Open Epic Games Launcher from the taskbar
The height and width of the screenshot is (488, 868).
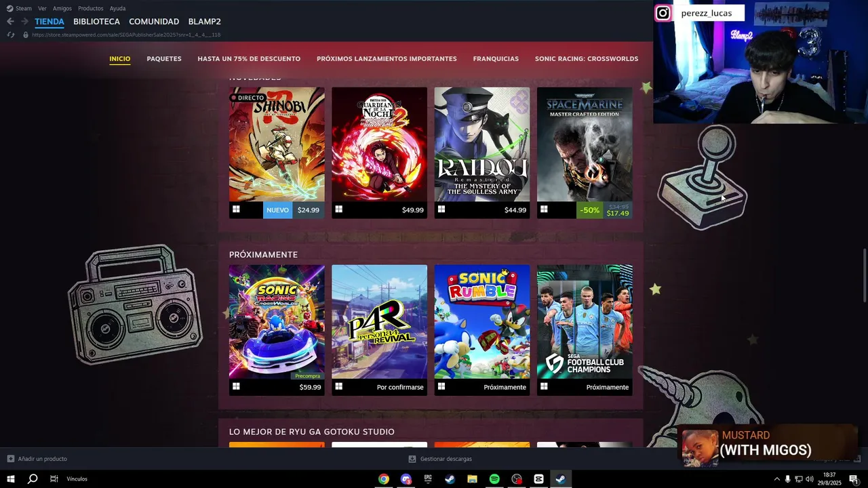pos(428,479)
